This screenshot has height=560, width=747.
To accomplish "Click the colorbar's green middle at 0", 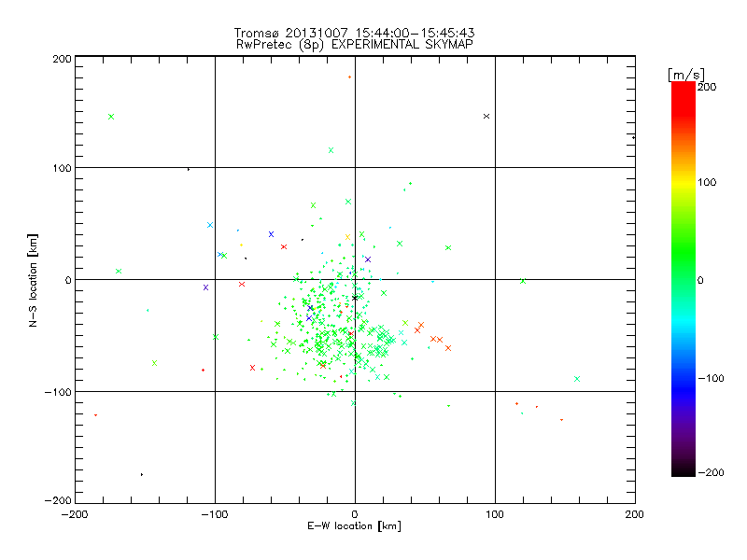I will (684, 279).
